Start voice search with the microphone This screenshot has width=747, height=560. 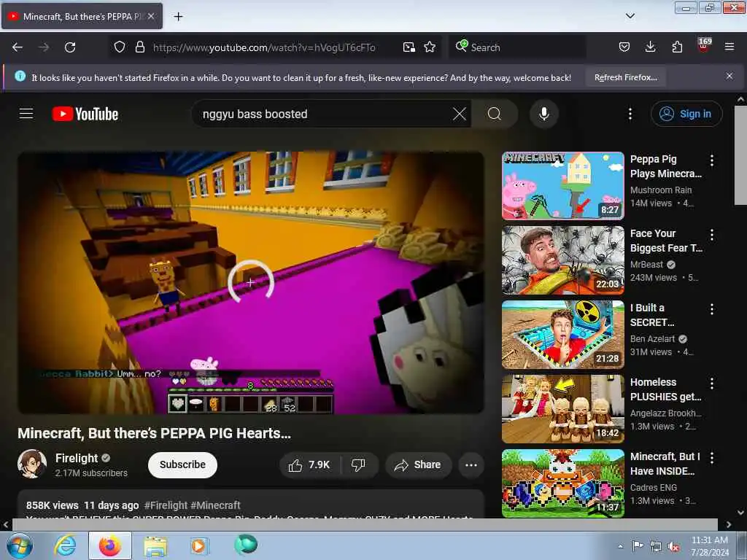[x=544, y=114]
